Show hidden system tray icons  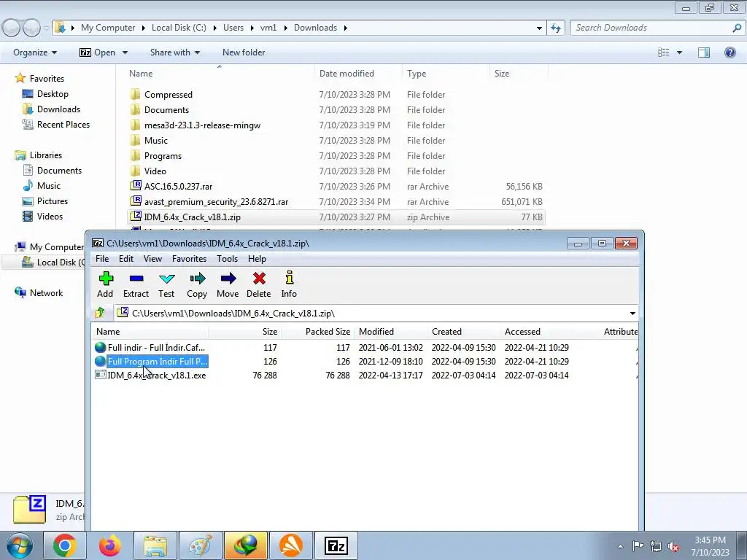click(x=620, y=546)
